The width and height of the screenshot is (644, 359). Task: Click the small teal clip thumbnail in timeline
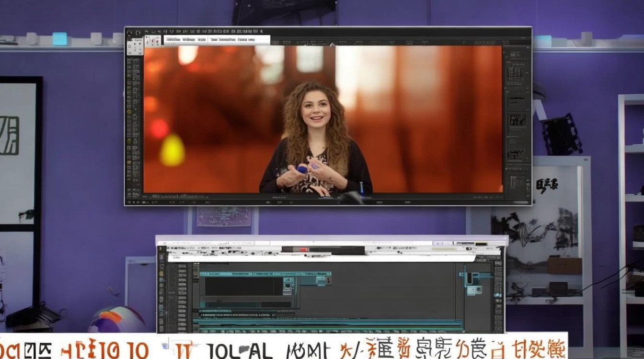288,285
